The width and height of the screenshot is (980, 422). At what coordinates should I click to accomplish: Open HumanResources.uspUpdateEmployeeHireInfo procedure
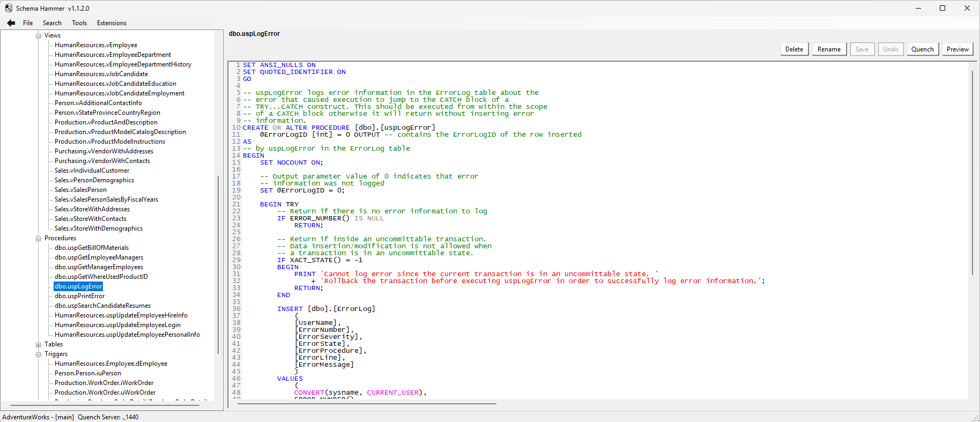[121, 315]
